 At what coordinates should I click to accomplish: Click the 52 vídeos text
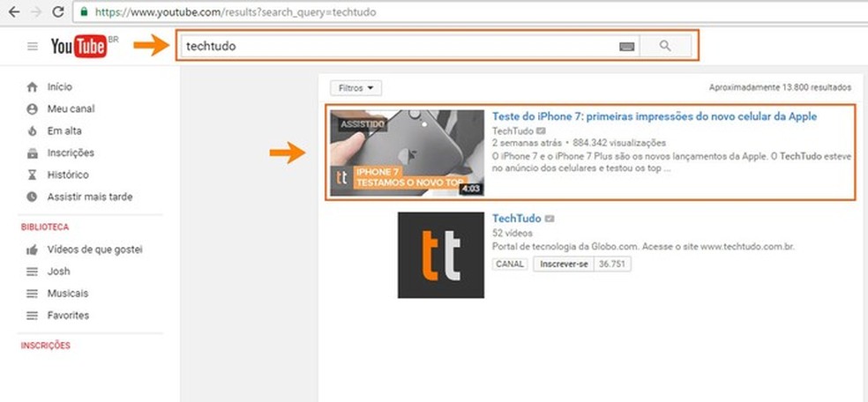tap(512, 234)
